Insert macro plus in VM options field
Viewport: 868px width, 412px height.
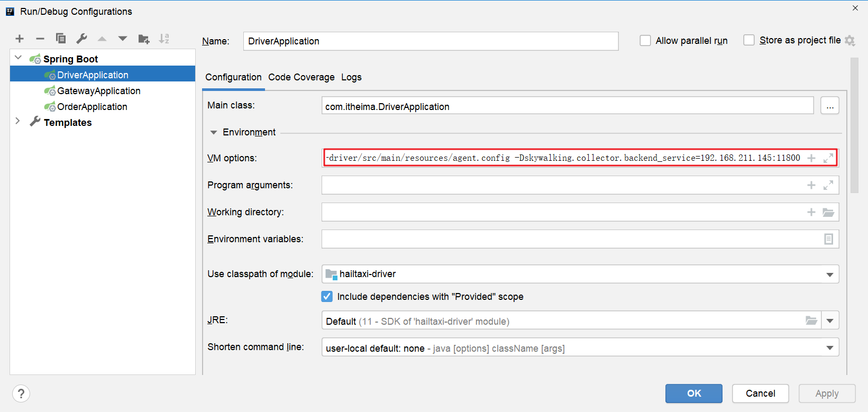pos(811,158)
